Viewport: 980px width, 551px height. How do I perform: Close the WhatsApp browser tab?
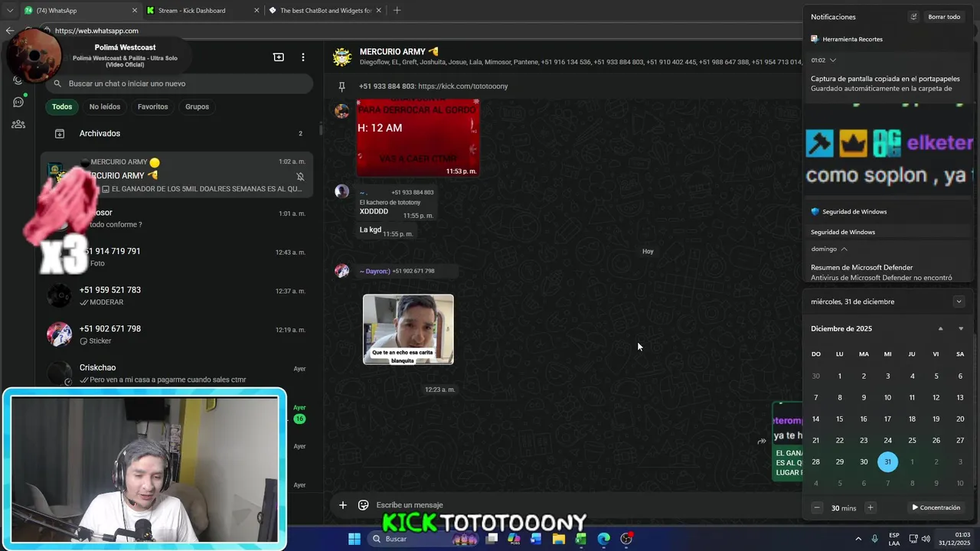pyautogui.click(x=135, y=11)
